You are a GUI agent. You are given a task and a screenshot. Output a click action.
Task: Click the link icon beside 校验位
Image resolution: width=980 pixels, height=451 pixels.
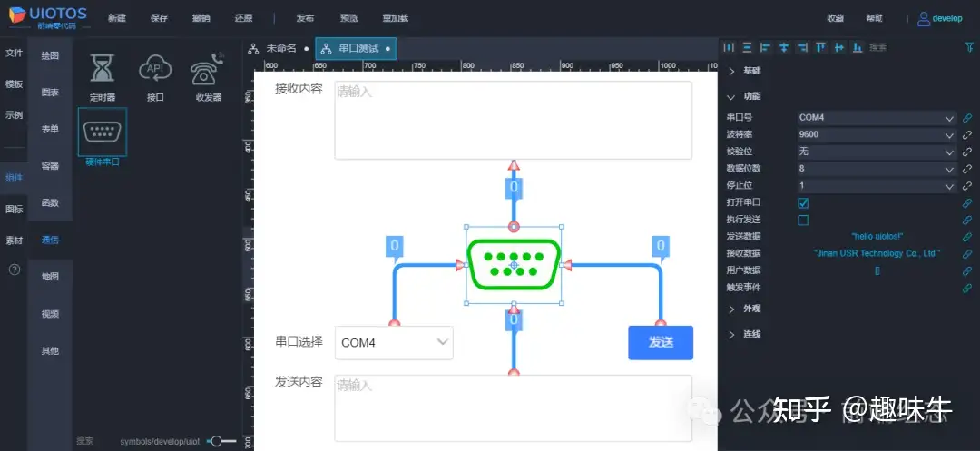[967, 152]
